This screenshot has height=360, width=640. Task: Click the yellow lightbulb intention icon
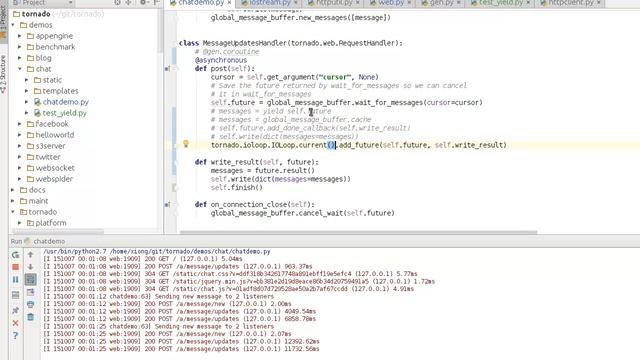point(186,144)
